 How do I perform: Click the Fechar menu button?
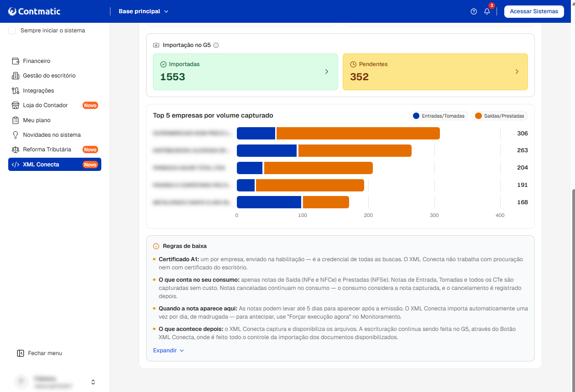(39, 353)
